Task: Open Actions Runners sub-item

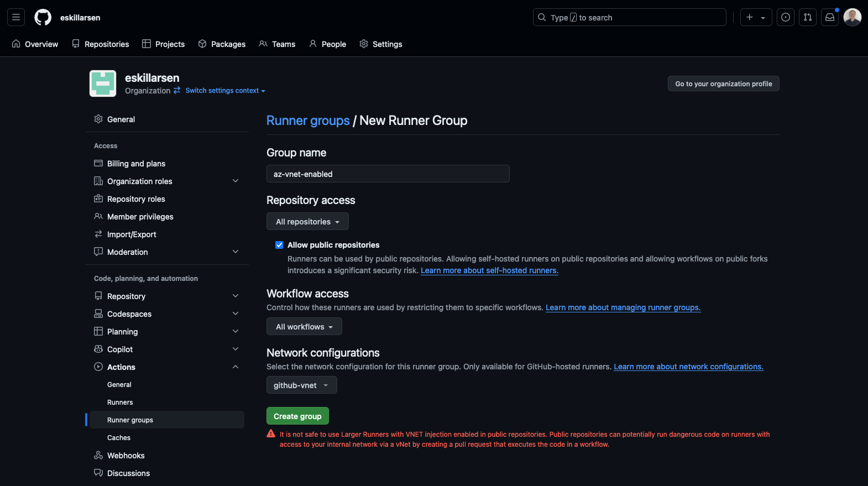Action: pyautogui.click(x=167, y=402)
